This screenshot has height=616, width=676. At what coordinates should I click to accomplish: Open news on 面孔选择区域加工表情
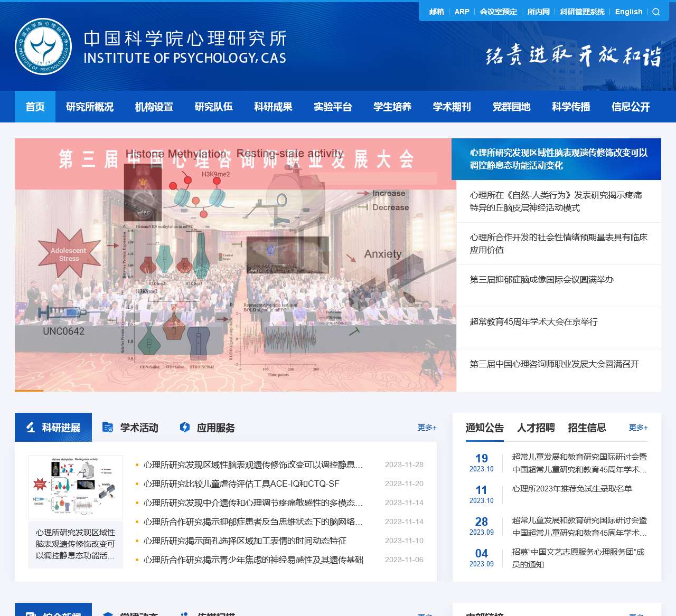pos(245,541)
